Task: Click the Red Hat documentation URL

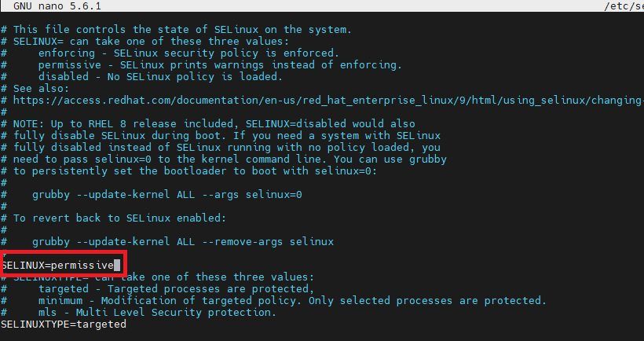Action: [x=328, y=101]
